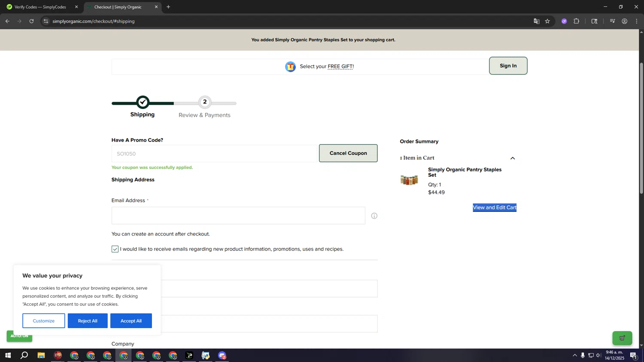The width and height of the screenshot is (644, 362).
Task: Click the email address info icon
Action: 374,216
